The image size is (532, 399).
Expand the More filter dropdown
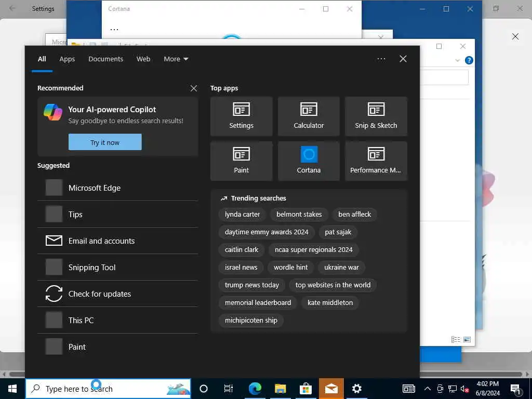[176, 59]
